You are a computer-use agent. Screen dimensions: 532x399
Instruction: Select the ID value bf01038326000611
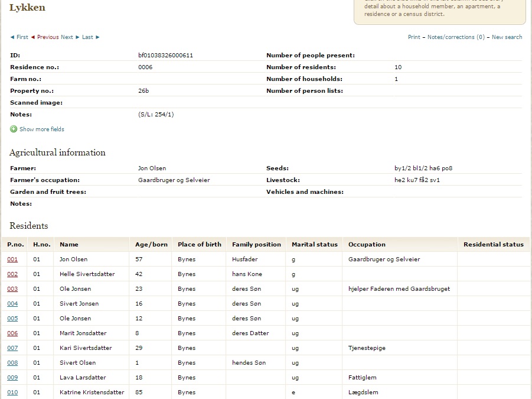(165, 56)
